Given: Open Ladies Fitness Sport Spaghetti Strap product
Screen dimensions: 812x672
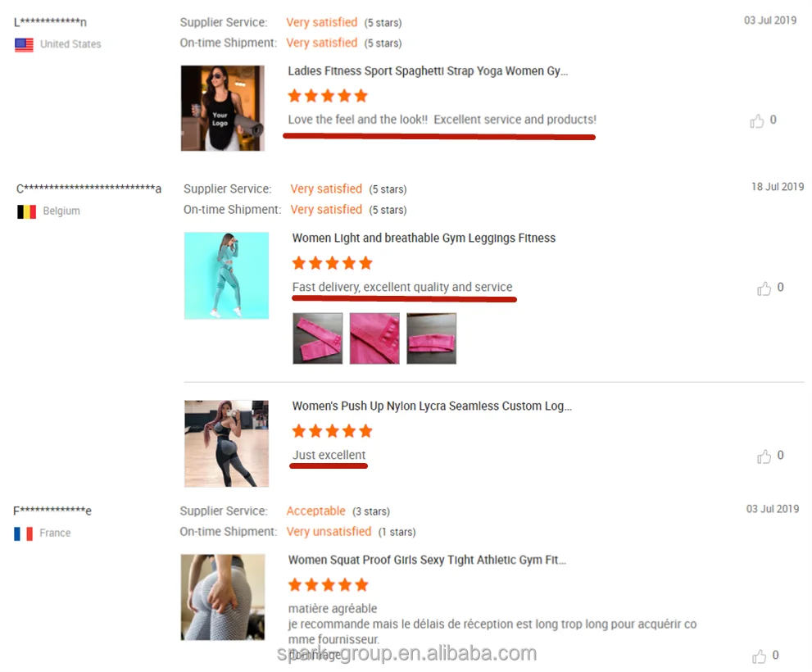Looking at the screenshot, I should (428, 71).
